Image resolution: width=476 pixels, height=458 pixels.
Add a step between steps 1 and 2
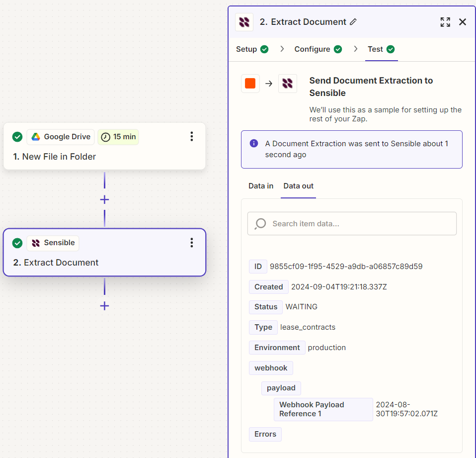pyautogui.click(x=104, y=200)
